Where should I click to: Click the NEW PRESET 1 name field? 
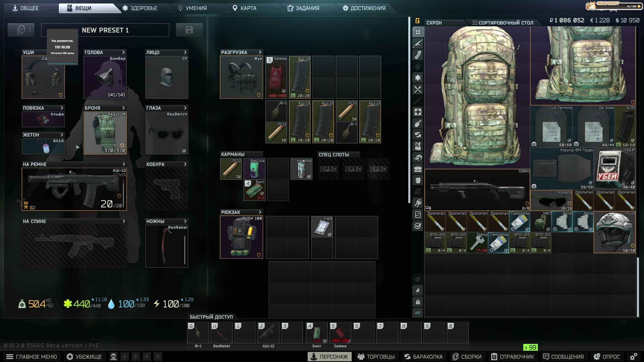tap(105, 30)
